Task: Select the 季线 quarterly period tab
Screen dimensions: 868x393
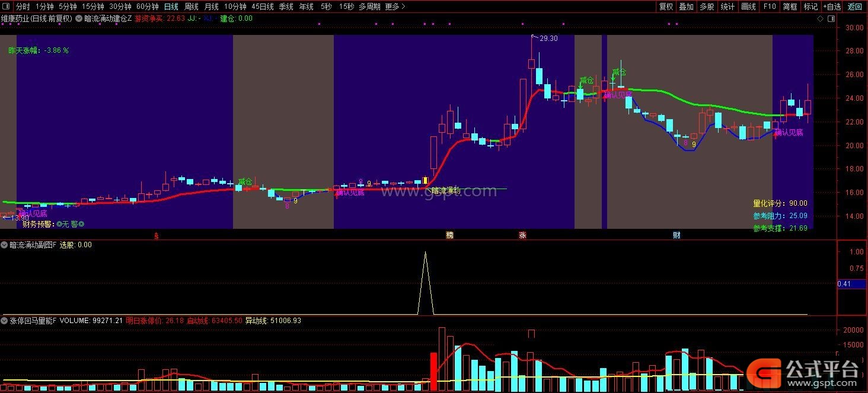Action: coord(286,7)
